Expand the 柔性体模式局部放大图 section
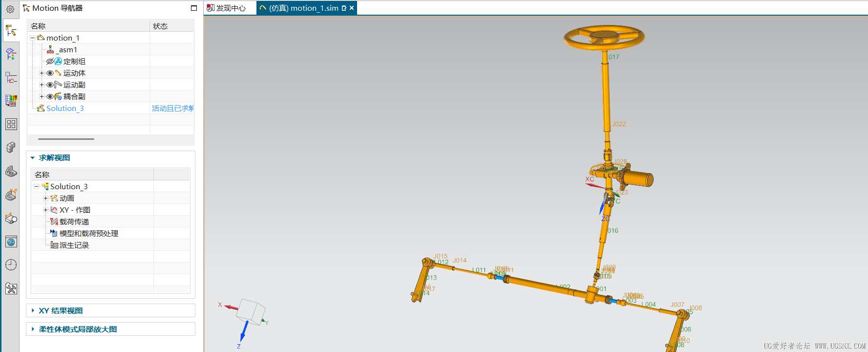The width and height of the screenshot is (868, 352). coord(33,329)
